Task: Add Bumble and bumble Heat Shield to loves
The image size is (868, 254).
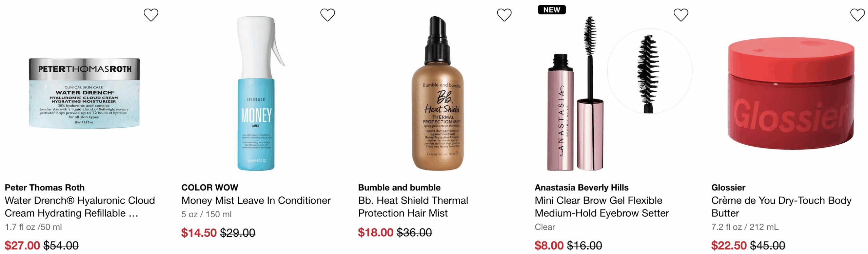Action: coord(504,15)
